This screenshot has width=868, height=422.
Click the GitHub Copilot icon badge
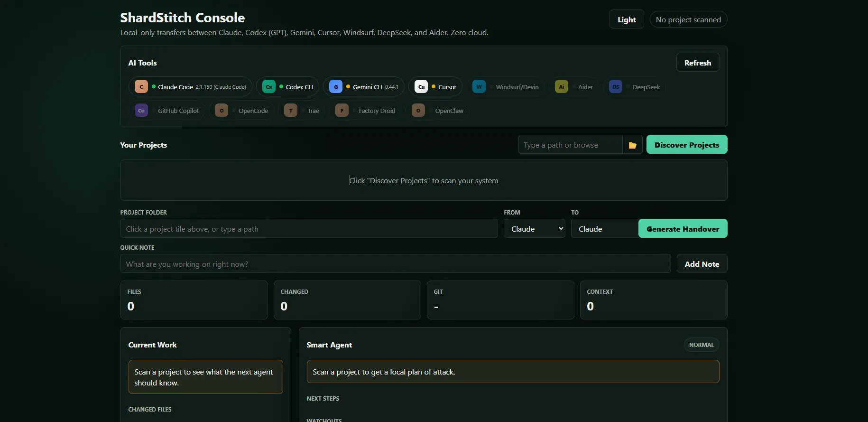[x=141, y=111]
